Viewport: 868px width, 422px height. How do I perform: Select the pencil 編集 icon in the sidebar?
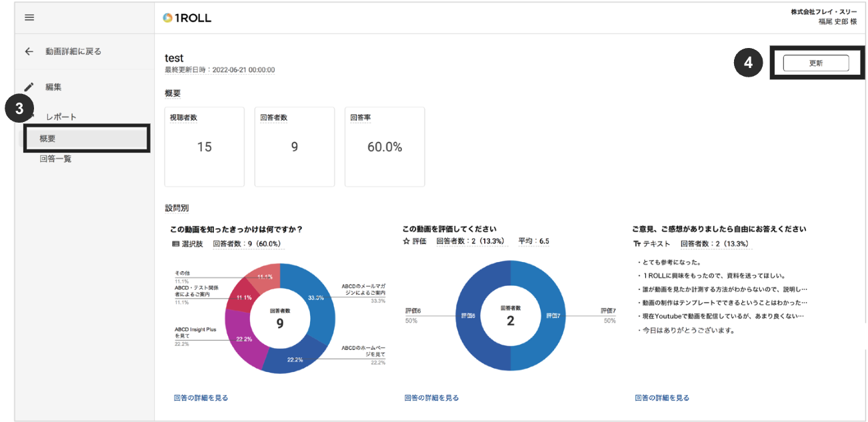[x=27, y=86]
